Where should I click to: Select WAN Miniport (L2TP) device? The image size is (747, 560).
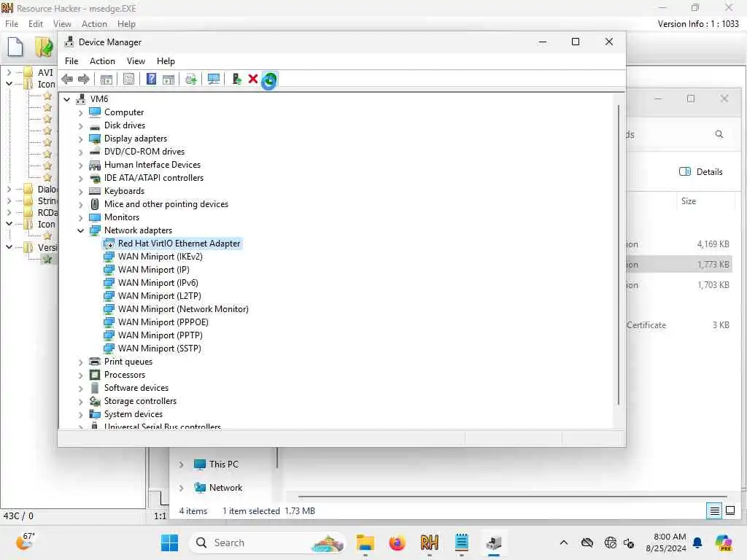click(x=160, y=296)
